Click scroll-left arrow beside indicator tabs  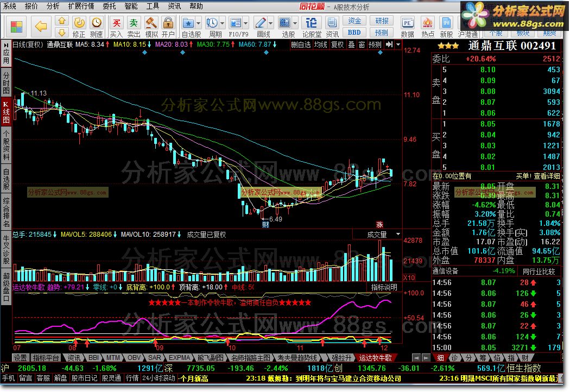click(x=416, y=358)
